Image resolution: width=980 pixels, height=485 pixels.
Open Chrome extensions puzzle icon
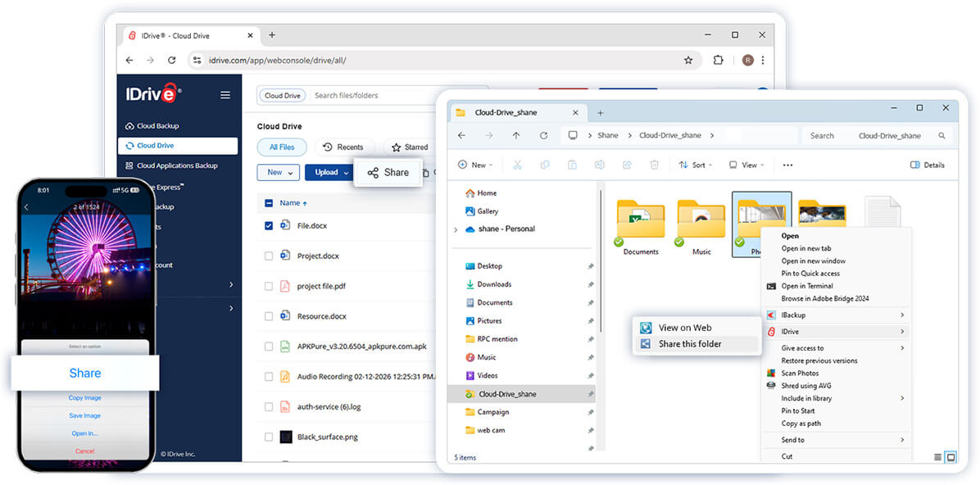click(718, 60)
